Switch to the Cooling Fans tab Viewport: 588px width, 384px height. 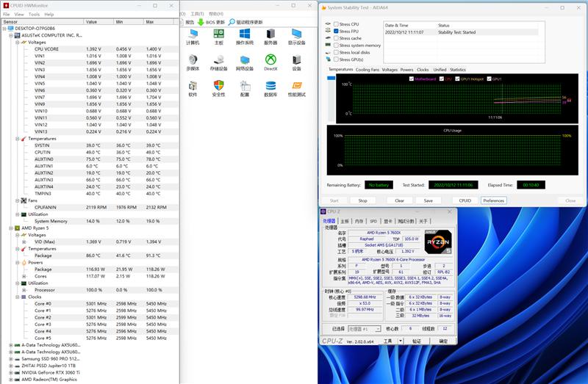pos(367,70)
